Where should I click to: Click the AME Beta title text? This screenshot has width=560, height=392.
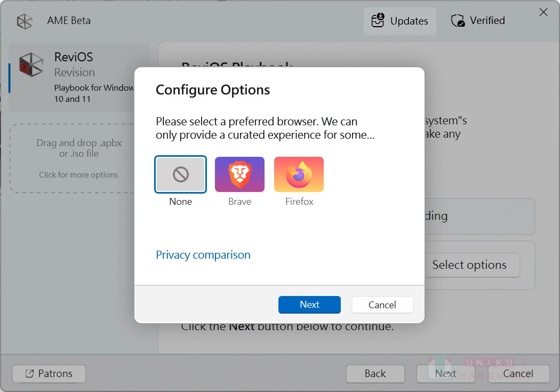coord(69,21)
